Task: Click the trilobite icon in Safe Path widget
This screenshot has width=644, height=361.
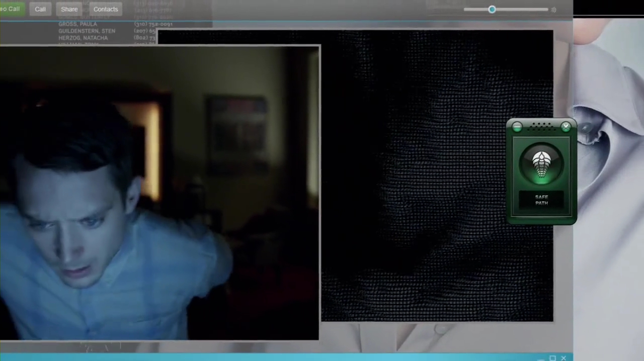Action: [541, 164]
